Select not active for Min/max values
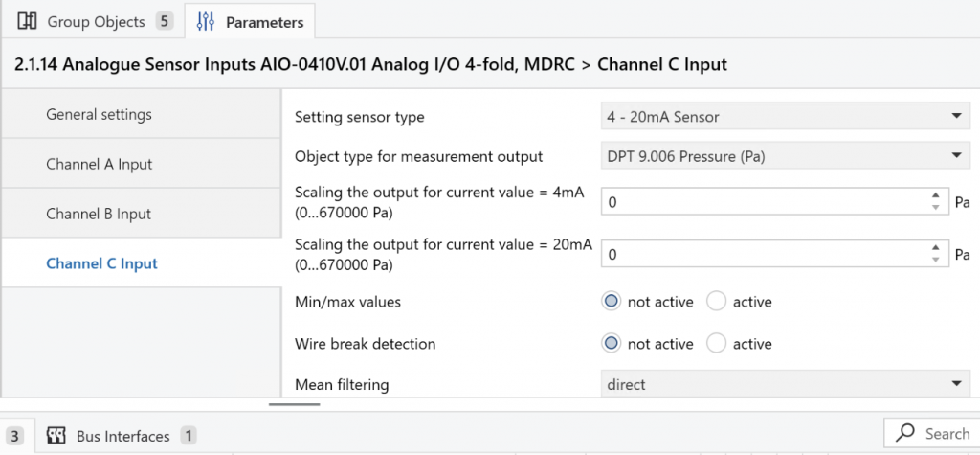Screen dimensions: 980x455 612,302
